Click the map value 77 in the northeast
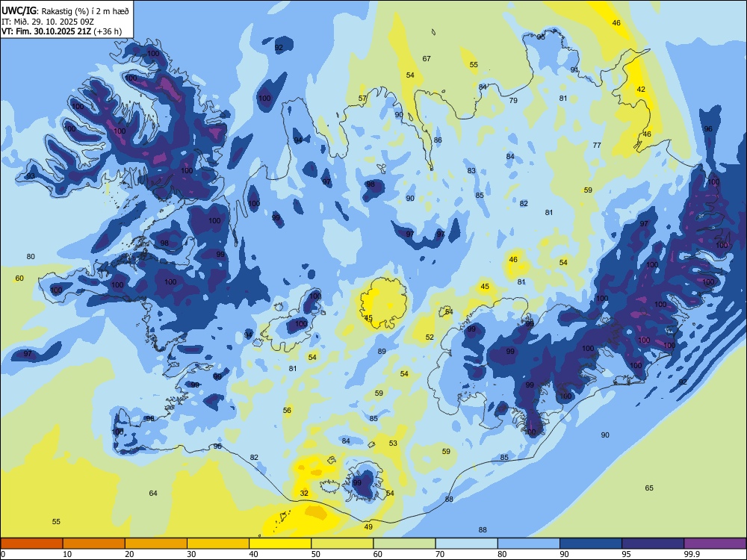Image resolution: width=747 pixels, height=560 pixels. pos(597,146)
